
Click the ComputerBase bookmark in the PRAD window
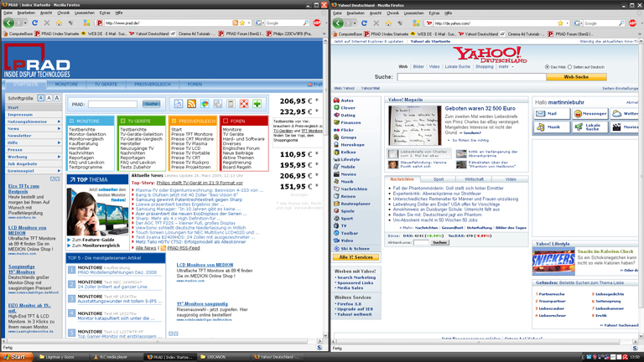[18, 34]
